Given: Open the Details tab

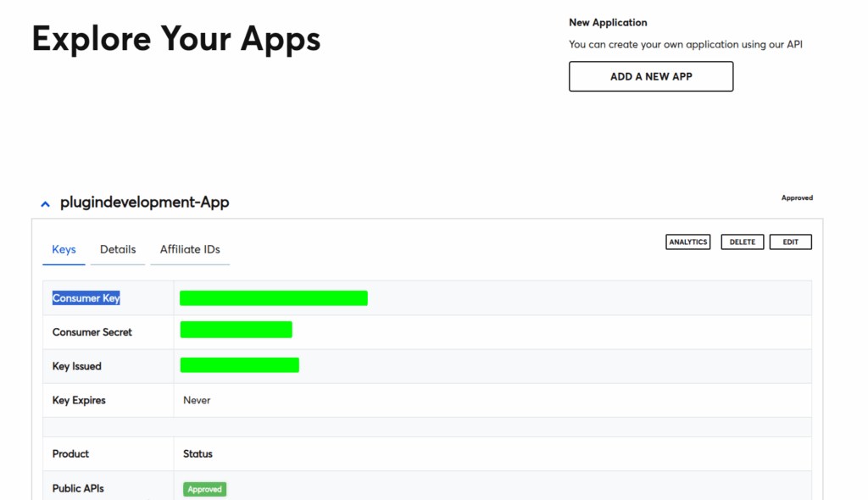Looking at the screenshot, I should (118, 249).
